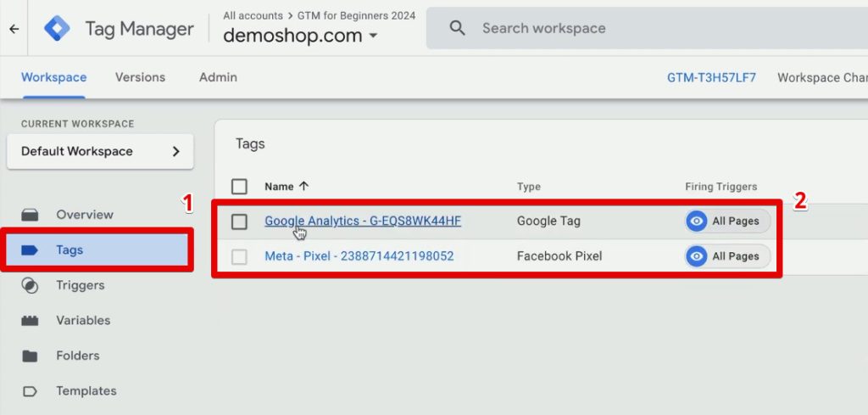The image size is (868, 415).
Task: Click the Type column header
Action: (529, 187)
